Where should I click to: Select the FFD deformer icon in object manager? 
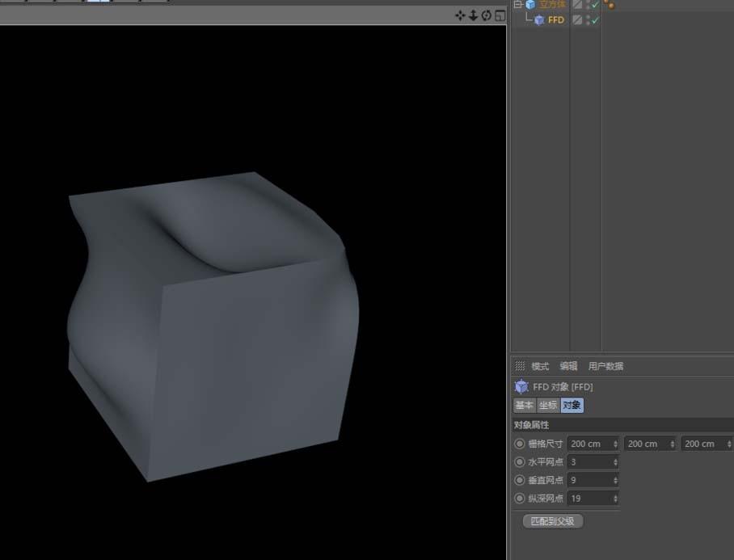[x=539, y=19]
